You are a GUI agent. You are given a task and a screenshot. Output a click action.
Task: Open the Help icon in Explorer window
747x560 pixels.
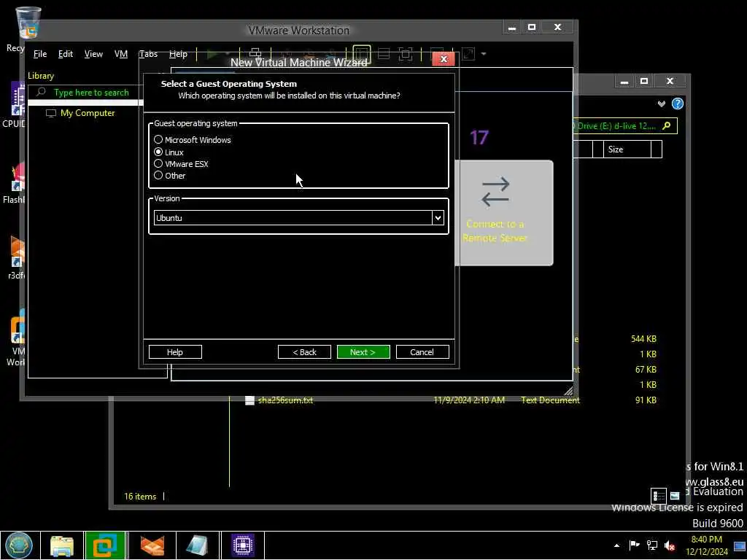[x=678, y=104]
